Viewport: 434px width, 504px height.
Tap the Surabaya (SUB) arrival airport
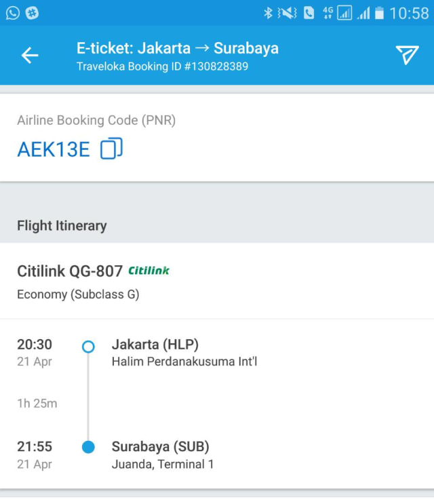pyautogui.click(x=161, y=447)
